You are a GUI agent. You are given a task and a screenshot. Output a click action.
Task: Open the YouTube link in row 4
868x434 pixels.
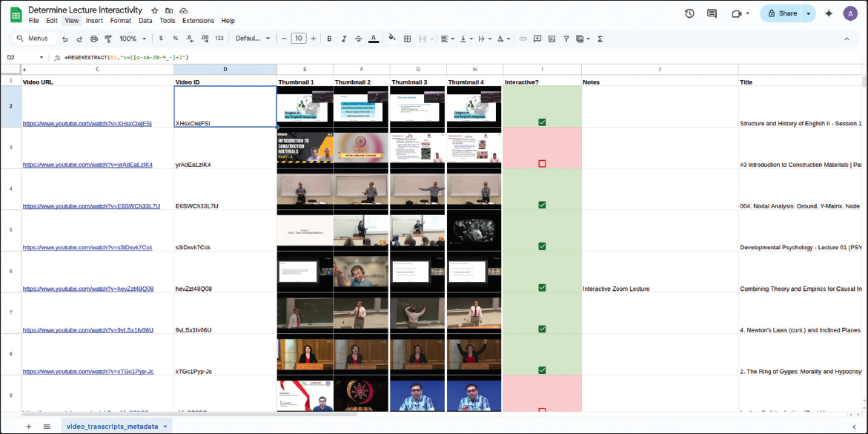91,206
